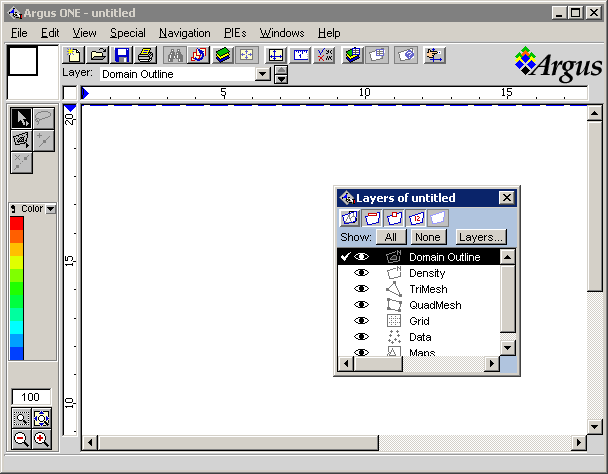Select the TriMesh layer row
This screenshot has height=474, width=608.
419,289
